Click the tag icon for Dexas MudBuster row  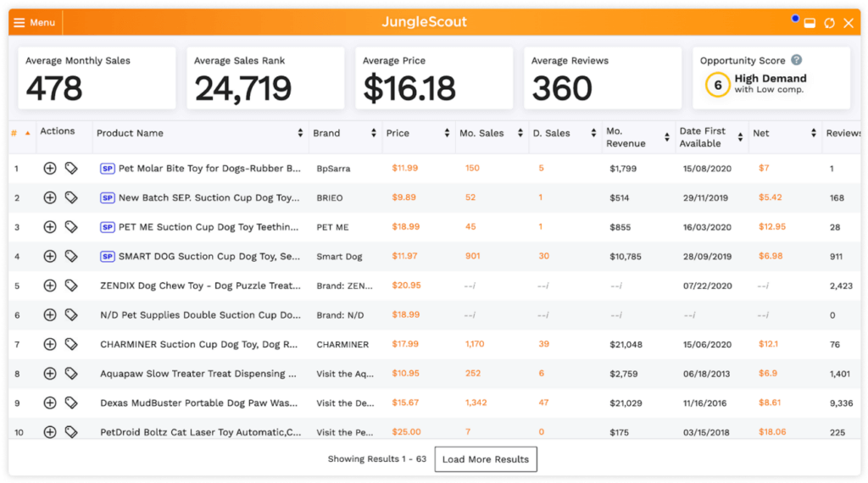pyautogui.click(x=71, y=402)
